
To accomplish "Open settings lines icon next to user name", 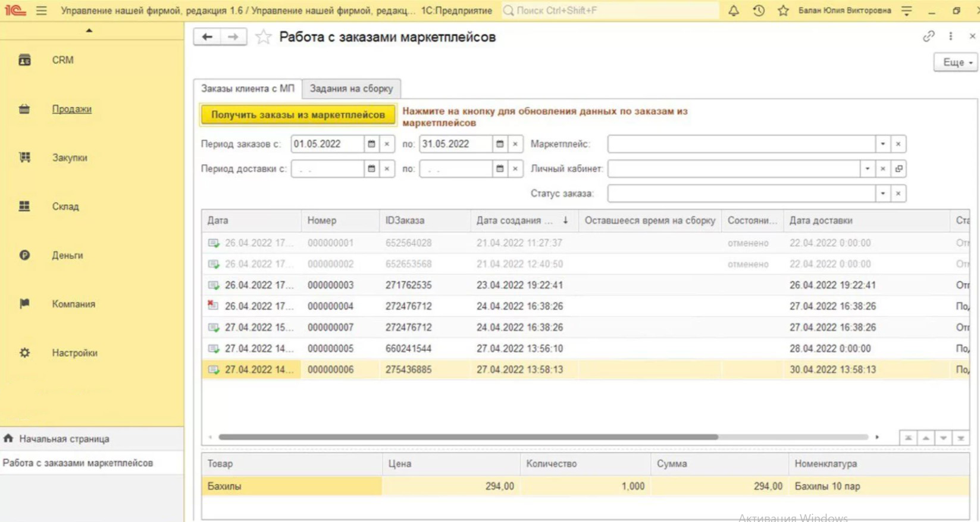I will tap(906, 11).
